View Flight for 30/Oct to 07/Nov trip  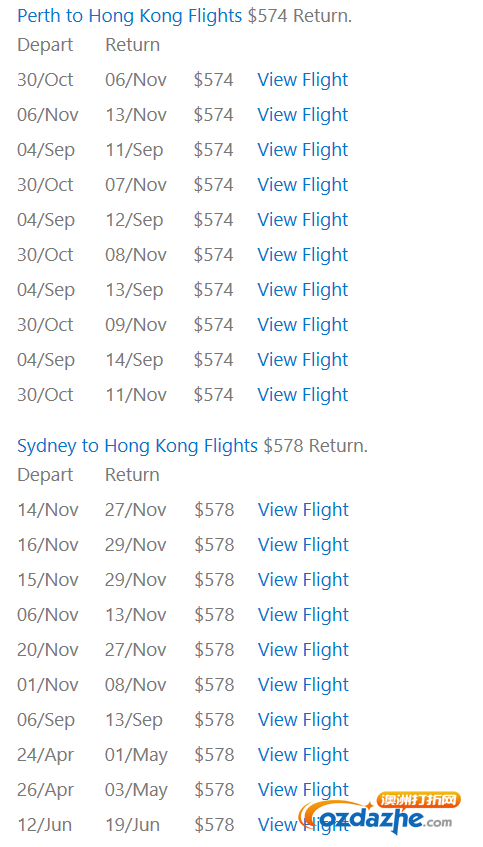pyautogui.click(x=303, y=185)
